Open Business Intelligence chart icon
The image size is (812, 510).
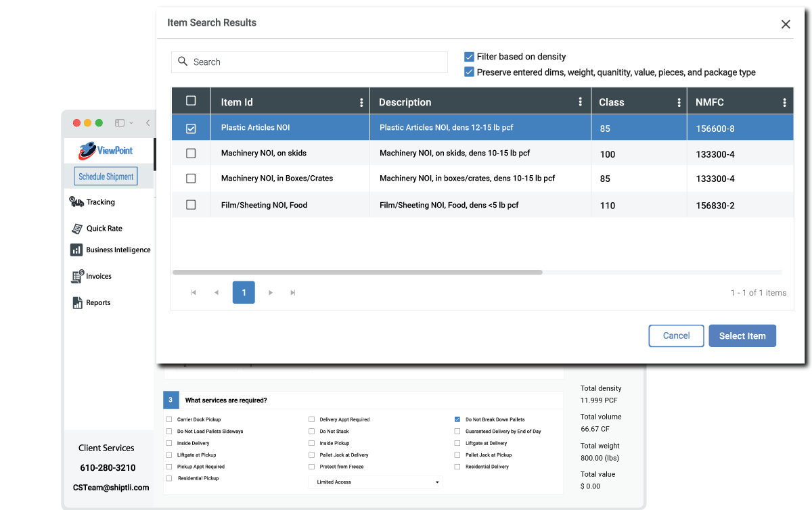pyautogui.click(x=76, y=250)
